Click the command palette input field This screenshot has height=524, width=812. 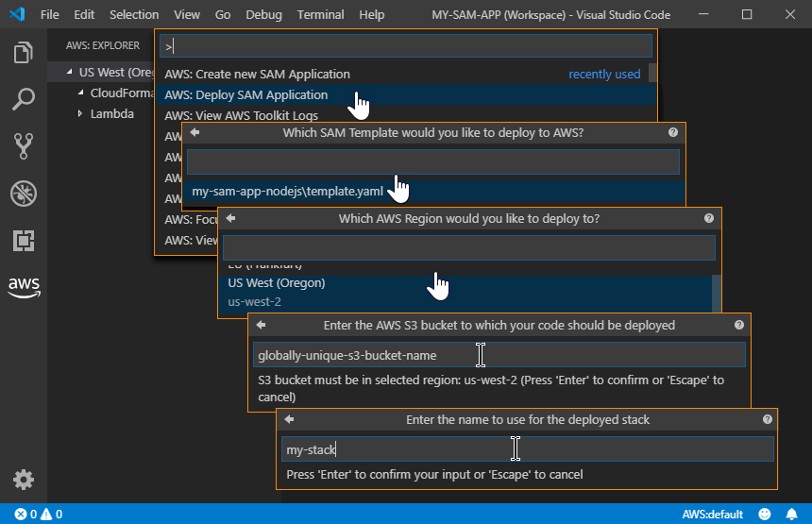coord(405,46)
